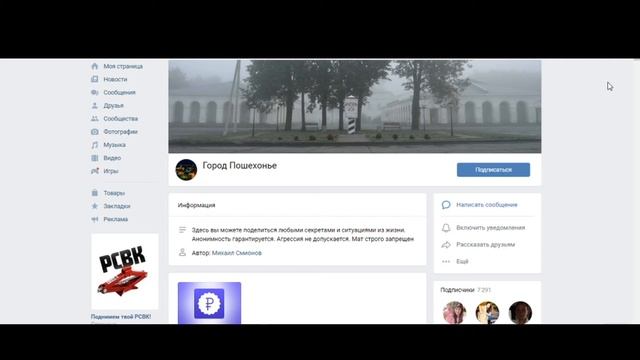Open the third subscriber avatar
The height and width of the screenshot is (360, 640).
(520, 313)
